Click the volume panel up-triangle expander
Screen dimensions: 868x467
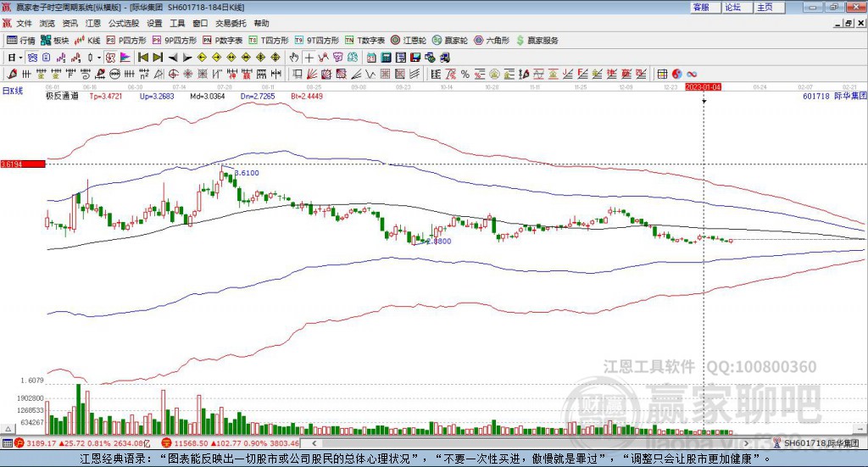point(8,429)
